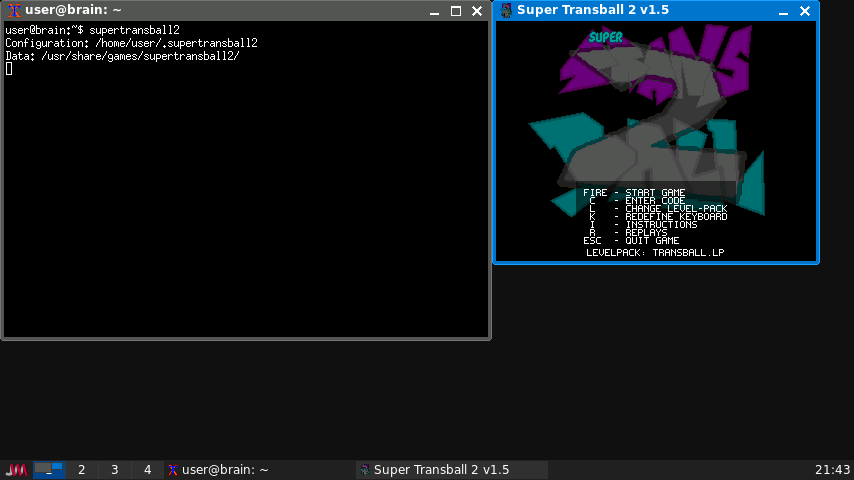
Task: Close the Super Transball 2 window
Action: [805, 10]
